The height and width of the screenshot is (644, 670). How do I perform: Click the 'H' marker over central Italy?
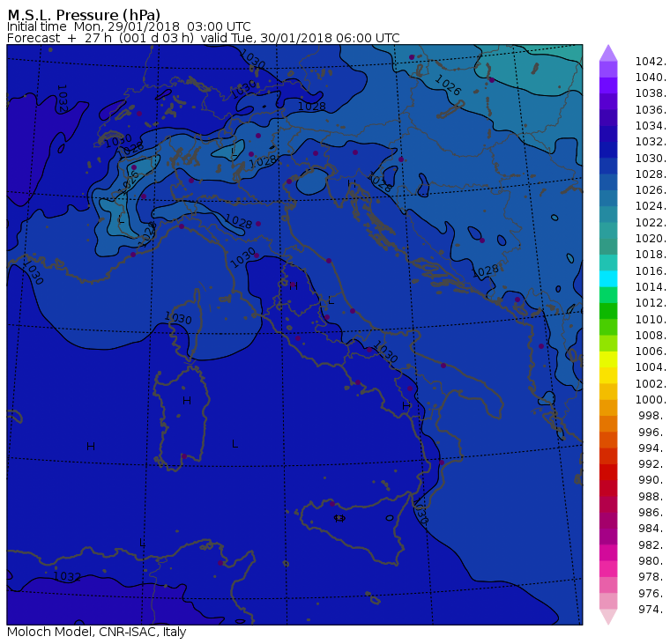(x=293, y=286)
